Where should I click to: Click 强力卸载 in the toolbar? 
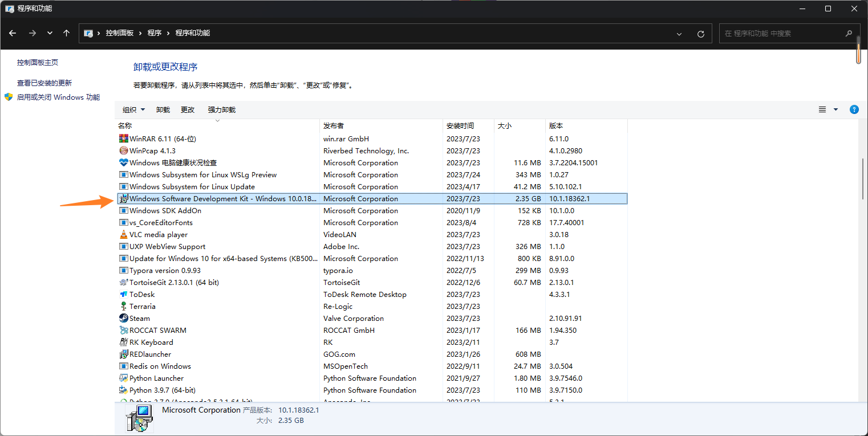[221, 109]
